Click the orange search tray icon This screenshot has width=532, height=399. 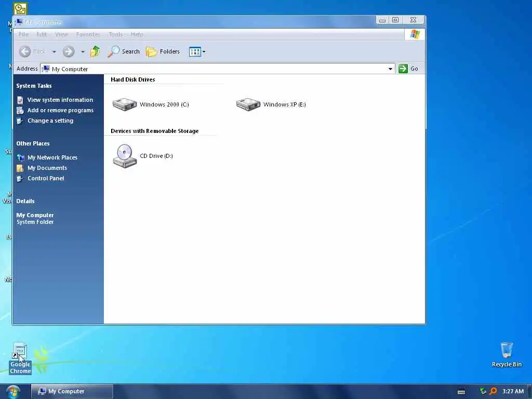[494, 391]
